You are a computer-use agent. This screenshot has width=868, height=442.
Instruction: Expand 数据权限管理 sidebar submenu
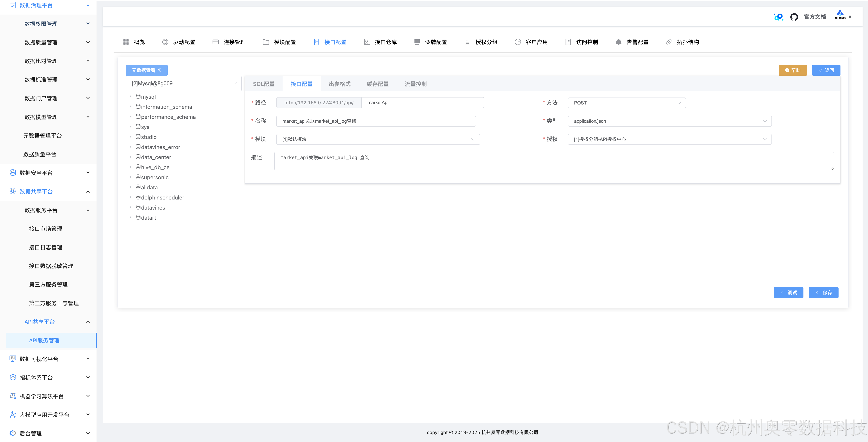88,24
